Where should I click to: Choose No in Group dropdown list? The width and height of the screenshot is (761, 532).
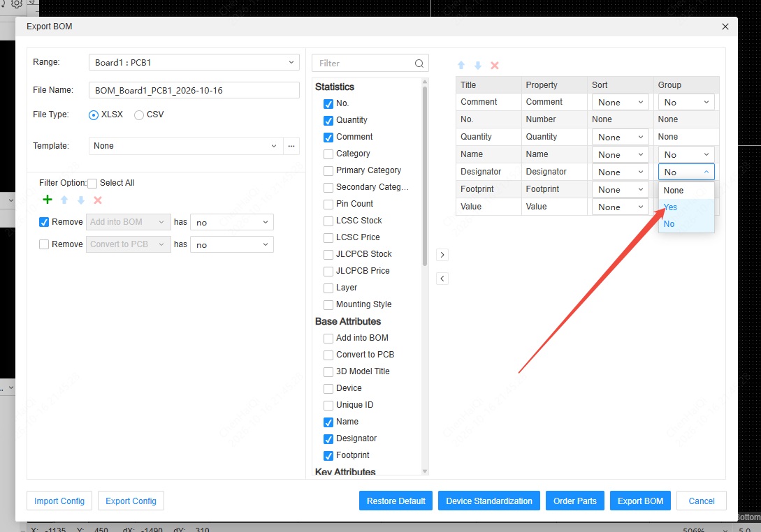tap(686, 224)
